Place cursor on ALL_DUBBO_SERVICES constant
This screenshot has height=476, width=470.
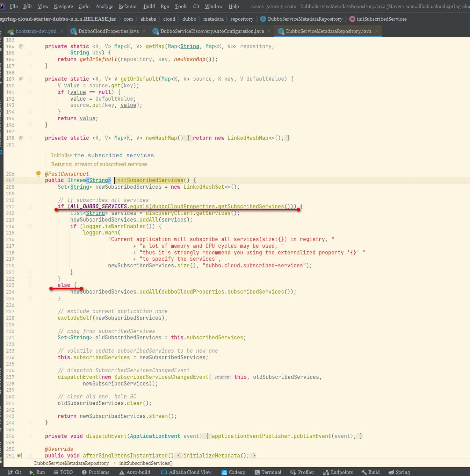99,207
